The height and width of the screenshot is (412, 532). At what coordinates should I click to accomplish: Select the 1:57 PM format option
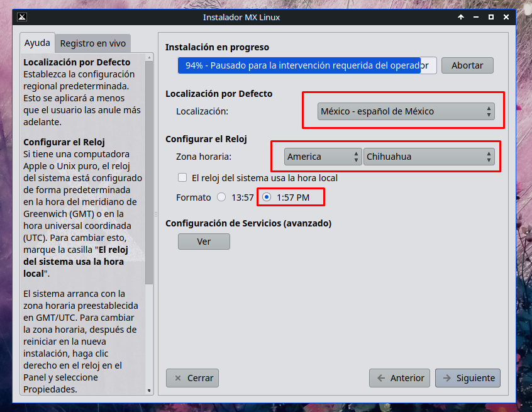(267, 198)
